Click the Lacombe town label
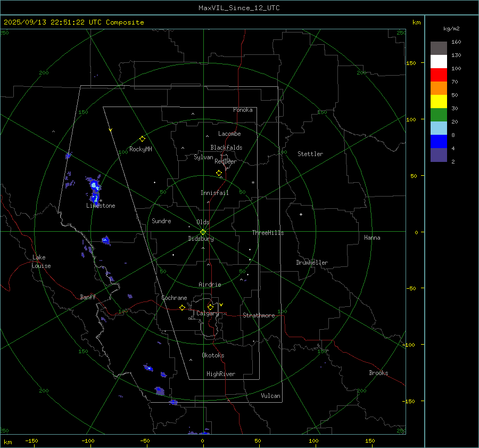Image resolution: width=479 pixels, height=448 pixels. tap(229, 134)
